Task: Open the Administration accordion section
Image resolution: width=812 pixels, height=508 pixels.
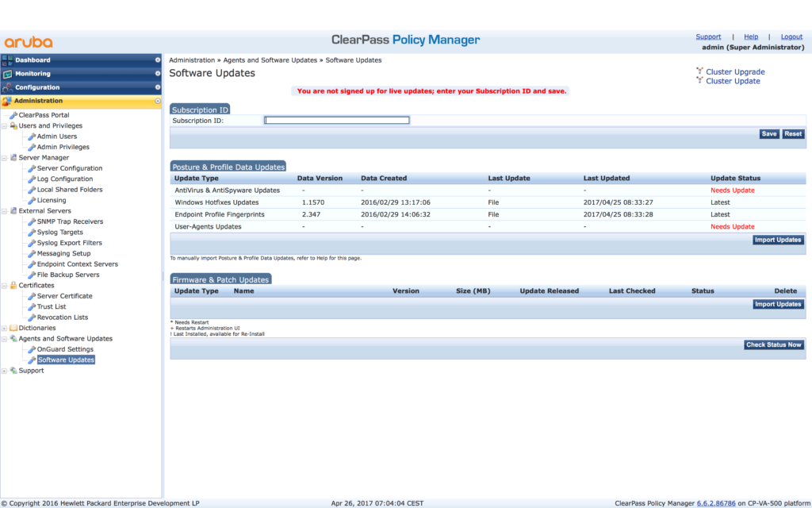Action: 79,101
